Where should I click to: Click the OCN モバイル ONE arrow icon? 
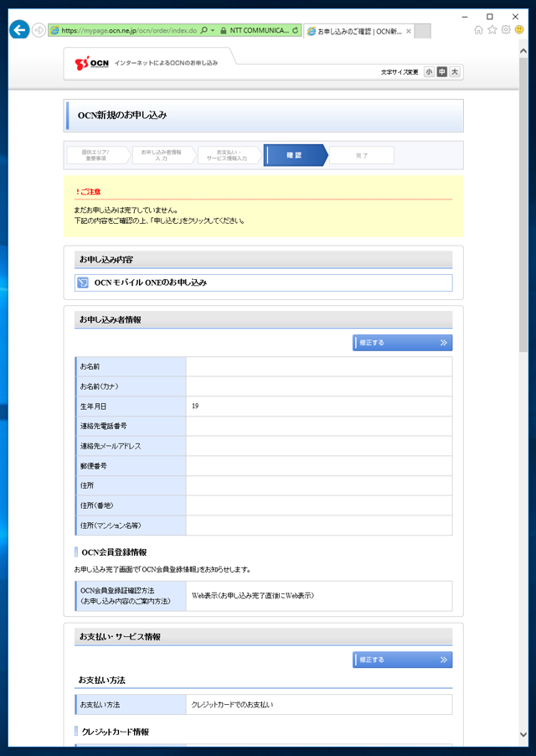click(x=83, y=282)
